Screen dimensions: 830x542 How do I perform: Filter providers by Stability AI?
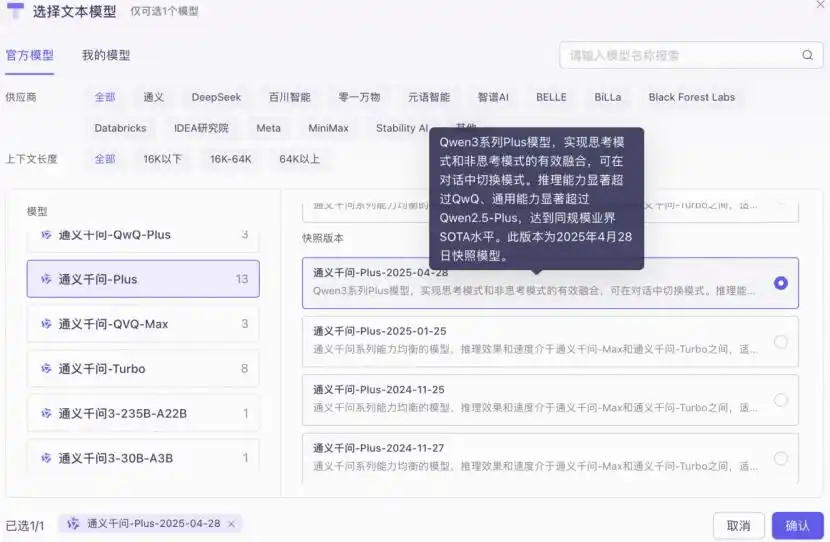click(x=402, y=128)
